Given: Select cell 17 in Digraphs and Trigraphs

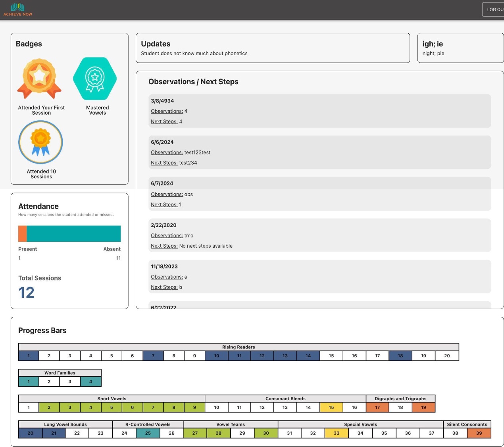Looking at the screenshot, I should (377, 407).
